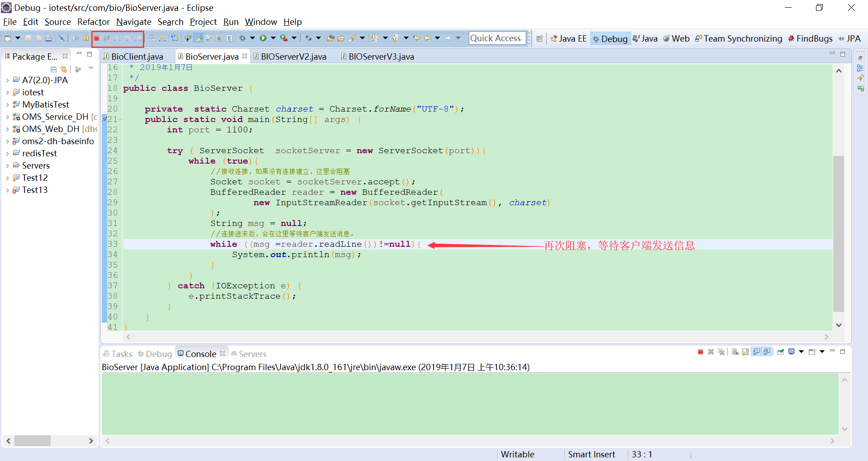Click the Disconnect icon in main toolbar
Viewport: 868px width, 461px height.
point(106,38)
